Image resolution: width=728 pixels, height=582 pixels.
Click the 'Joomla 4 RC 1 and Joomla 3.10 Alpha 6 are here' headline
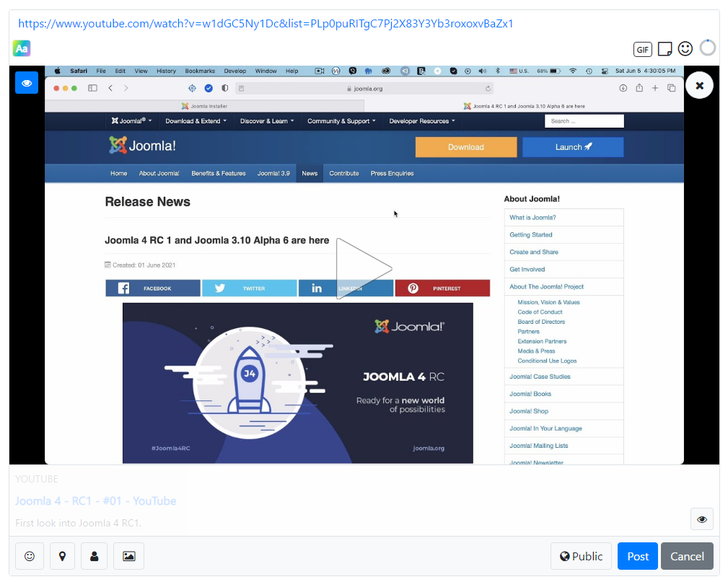[x=217, y=240]
